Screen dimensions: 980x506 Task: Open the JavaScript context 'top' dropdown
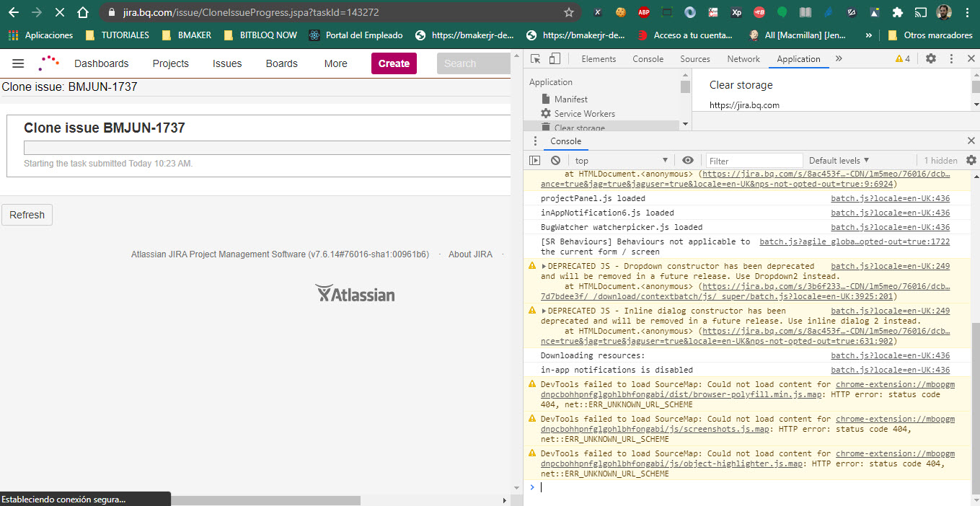[x=622, y=161]
